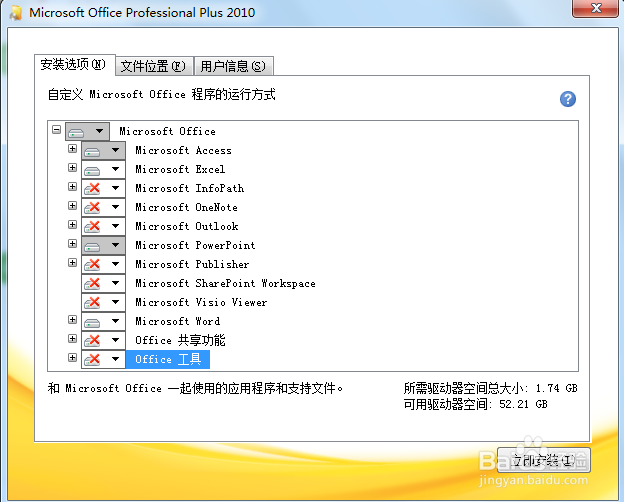
Task: Open install option dropdown for Microsoft Access
Action: coord(103,150)
